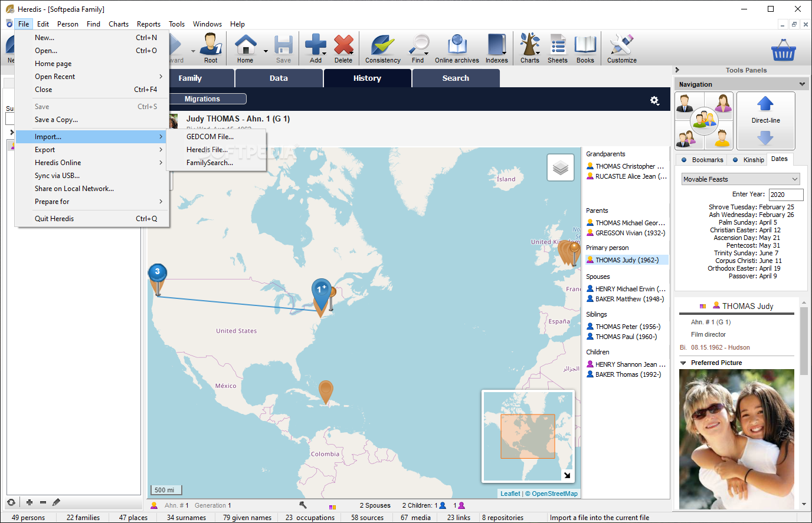Collapse the Navigation panel chevron

(802, 84)
